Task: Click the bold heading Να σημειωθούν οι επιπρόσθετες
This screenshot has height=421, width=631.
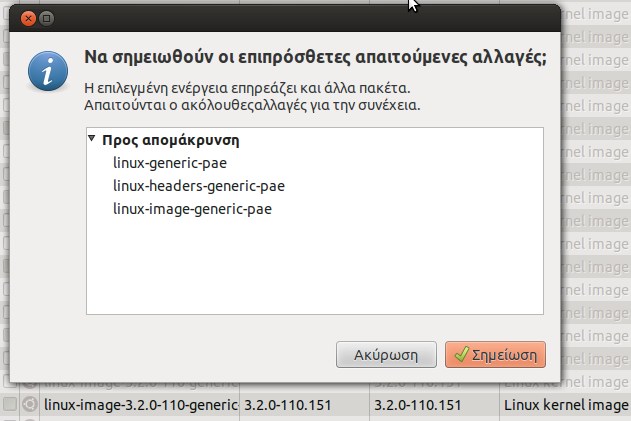Action: [317, 58]
